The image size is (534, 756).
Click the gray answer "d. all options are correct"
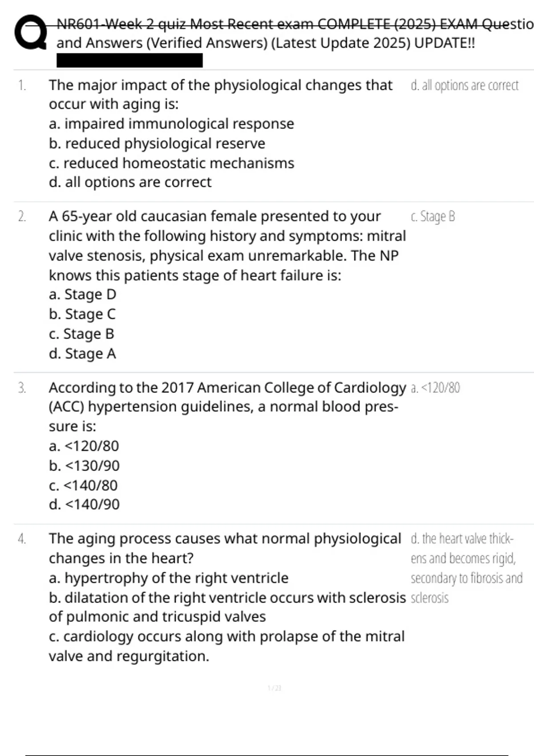(x=465, y=85)
